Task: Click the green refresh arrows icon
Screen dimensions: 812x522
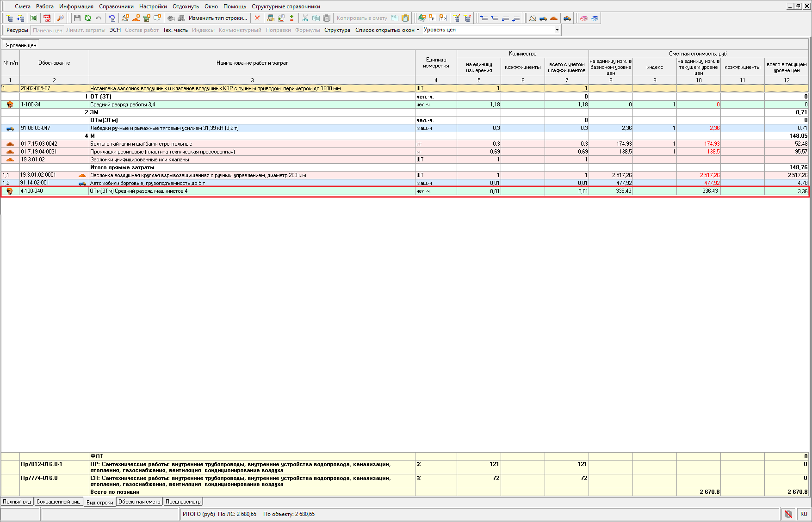Action: point(88,18)
